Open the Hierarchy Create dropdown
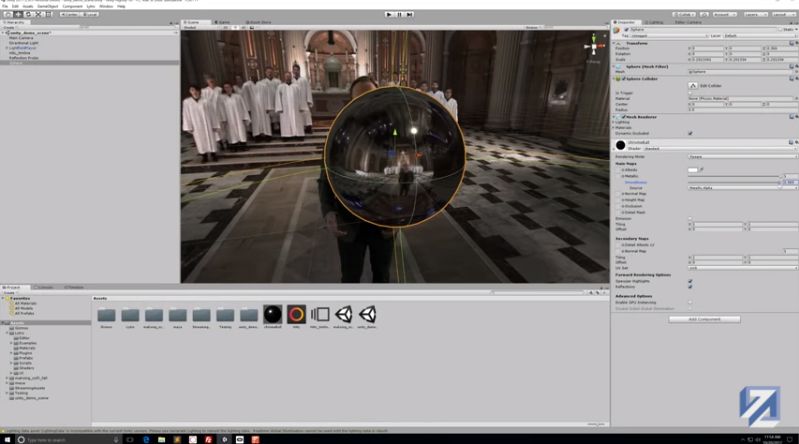 pos(10,28)
